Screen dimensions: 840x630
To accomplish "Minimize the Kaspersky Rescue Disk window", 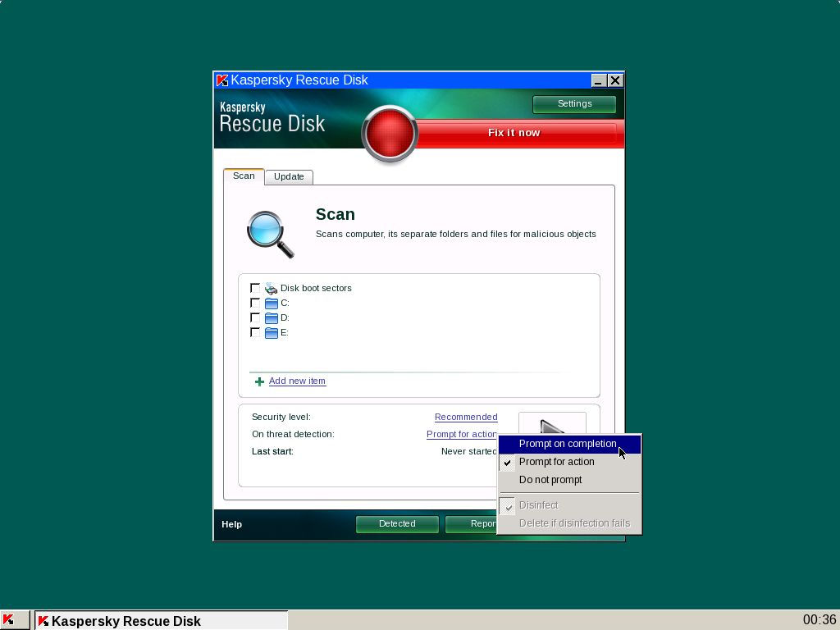I will [x=598, y=80].
